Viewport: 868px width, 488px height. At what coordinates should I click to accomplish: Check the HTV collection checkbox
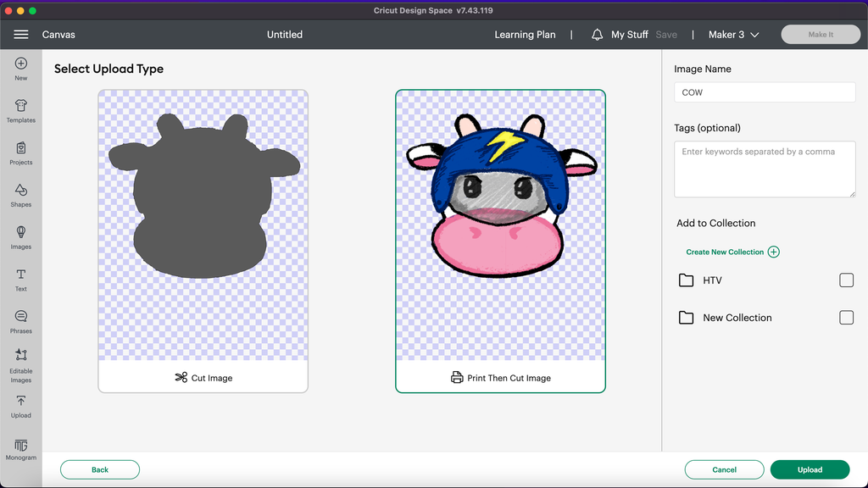(846, 280)
